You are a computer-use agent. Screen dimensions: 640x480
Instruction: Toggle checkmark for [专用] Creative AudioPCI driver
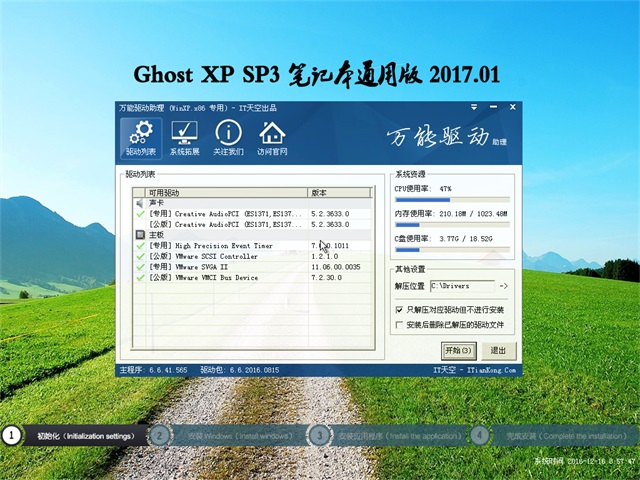pyautogui.click(x=140, y=214)
